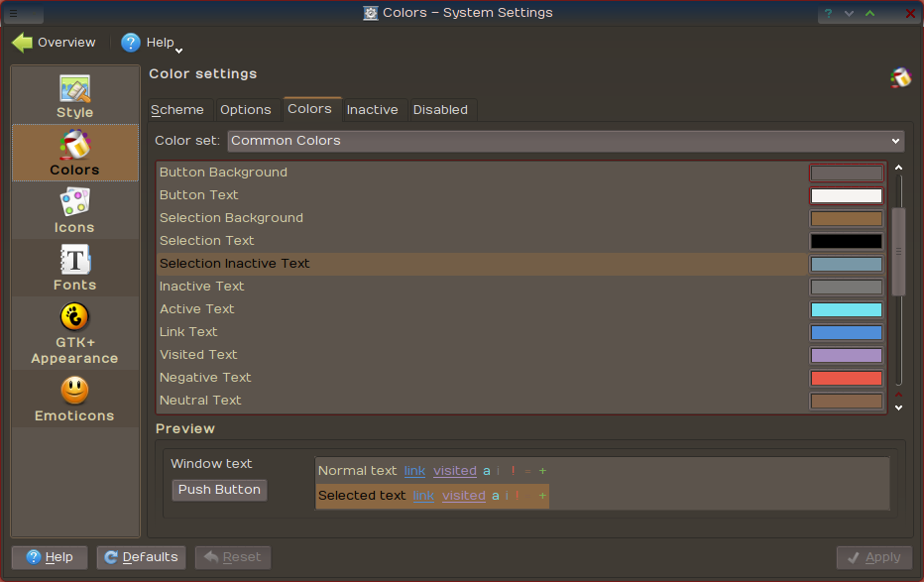
Task: Open the Fonts module icon
Action: click(x=74, y=260)
